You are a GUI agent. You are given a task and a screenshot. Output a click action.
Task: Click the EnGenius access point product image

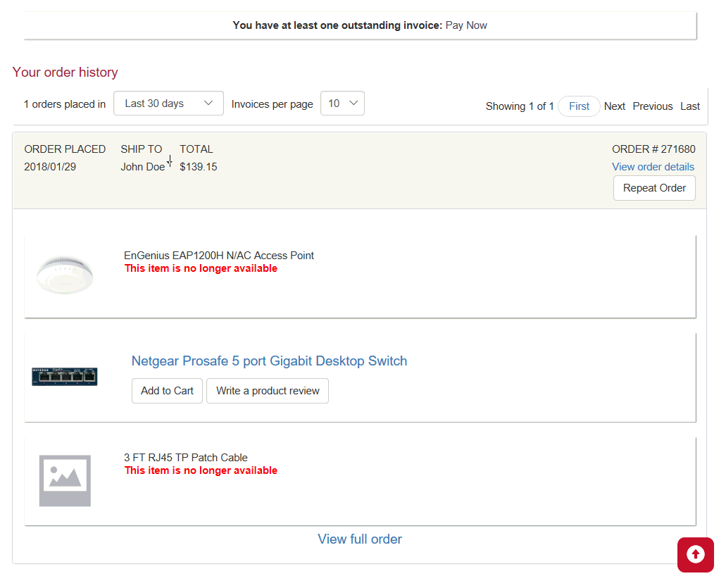[x=65, y=275]
